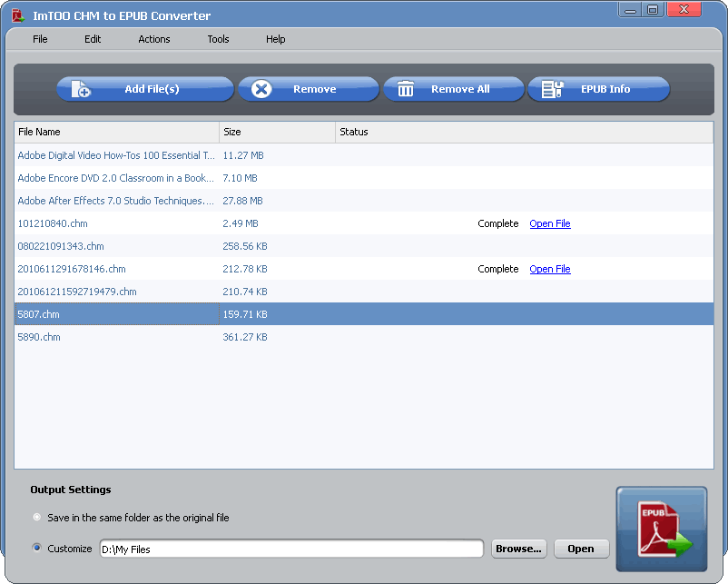
Task: Click the 7.10 MB size cell
Action: (240, 178)
